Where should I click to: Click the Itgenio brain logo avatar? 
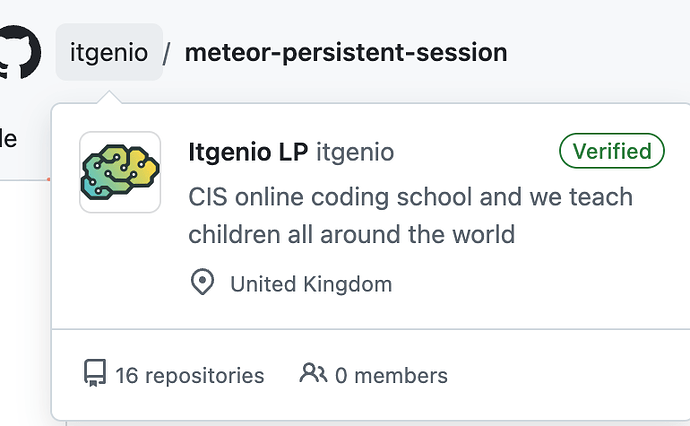(x=120, y=172)
